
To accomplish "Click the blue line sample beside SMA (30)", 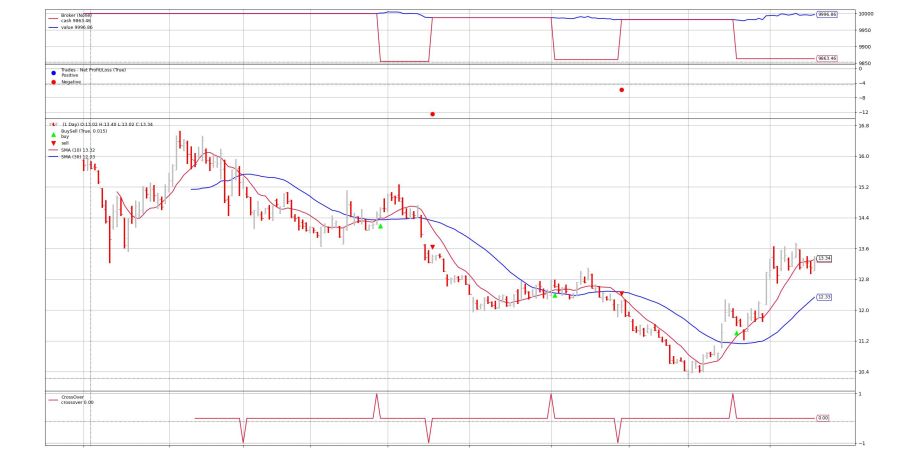I will coord(53,156).
